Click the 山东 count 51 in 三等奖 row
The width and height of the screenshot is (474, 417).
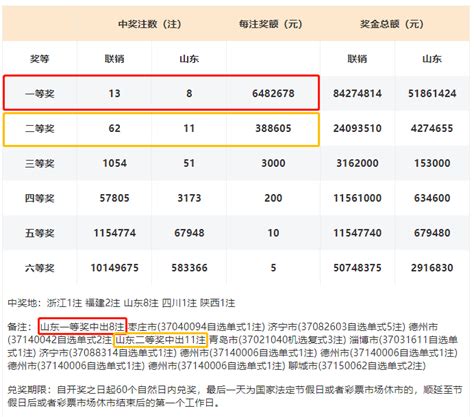[x=189, y=163]
